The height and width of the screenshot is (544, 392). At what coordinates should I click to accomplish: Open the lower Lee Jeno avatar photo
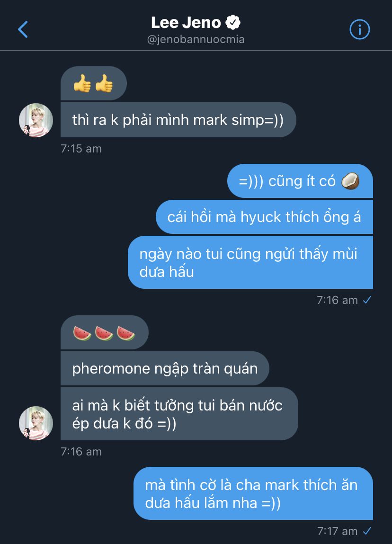36,423
